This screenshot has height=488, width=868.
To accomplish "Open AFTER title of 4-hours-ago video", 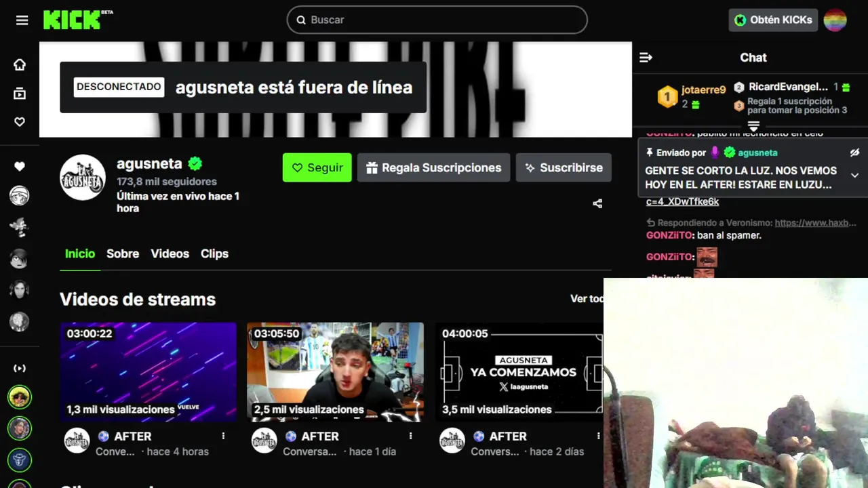I will [133, 436].
